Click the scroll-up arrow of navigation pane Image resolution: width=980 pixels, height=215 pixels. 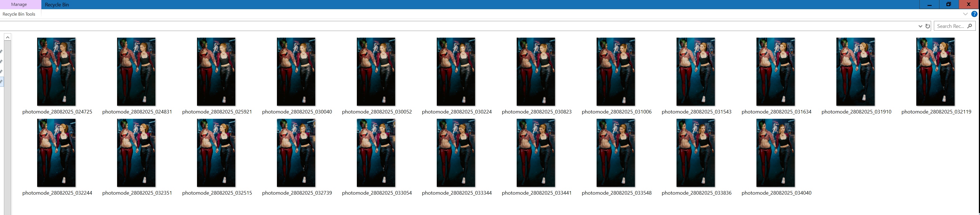click(7, 37)
